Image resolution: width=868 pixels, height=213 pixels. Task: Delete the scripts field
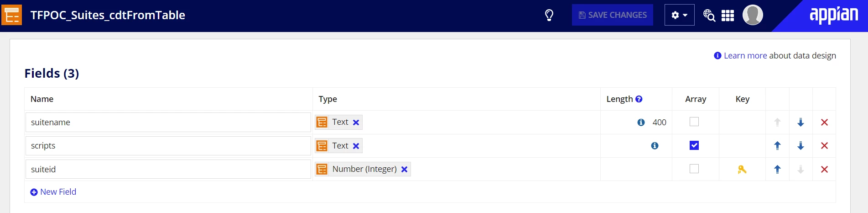pos(824,146)
